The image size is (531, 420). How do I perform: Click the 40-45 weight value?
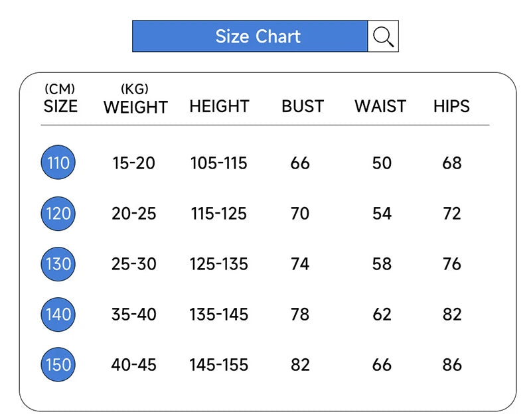(x=133, y=365)
